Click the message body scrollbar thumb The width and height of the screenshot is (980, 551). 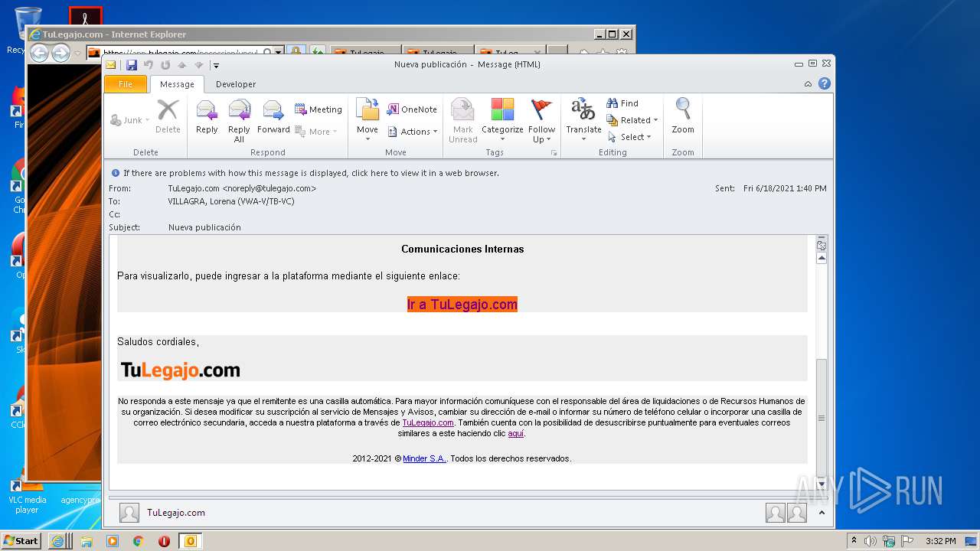pos(822,417)
